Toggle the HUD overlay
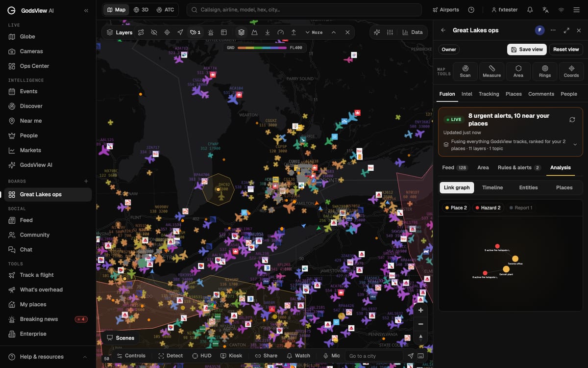Viewport: 588px width, 368px height. [x=202, y=356]
